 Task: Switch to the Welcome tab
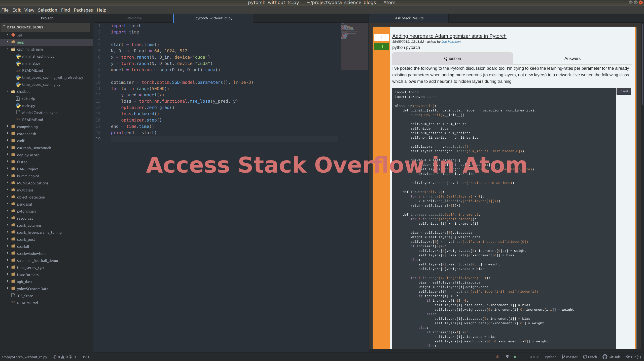pyautogui.click(x=134, y=18)
